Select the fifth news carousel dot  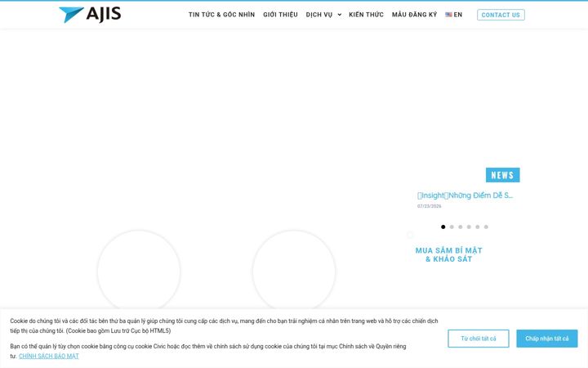pyautogui.click(x=478, y=227)
